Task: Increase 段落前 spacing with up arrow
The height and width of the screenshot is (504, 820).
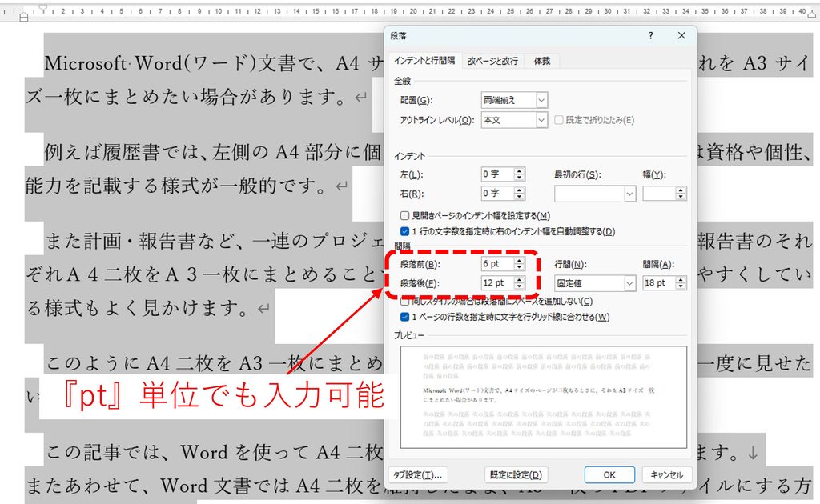Action: (519, 261)
